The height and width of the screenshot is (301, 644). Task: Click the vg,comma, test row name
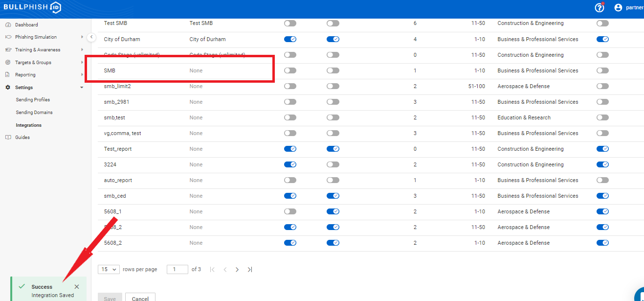123,133
